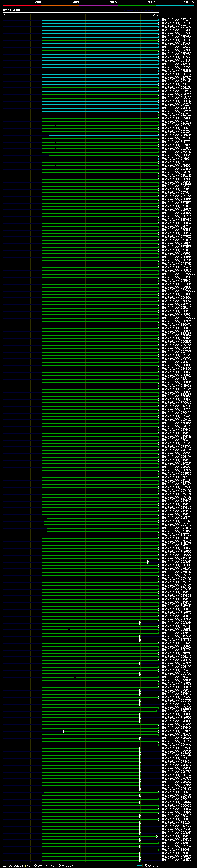The image size is (197, 868).
Task: Select the UniRef100_O06930 entry
Action: [x=177, y=159]
